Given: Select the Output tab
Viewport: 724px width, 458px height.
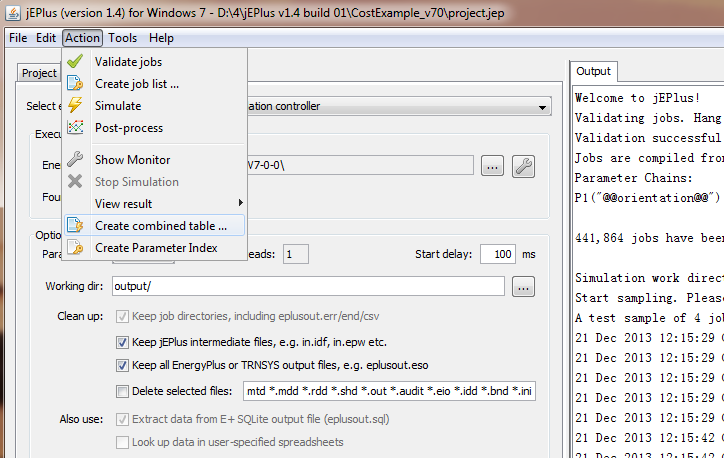Looking at the screenshot, I should click(593, 71).
